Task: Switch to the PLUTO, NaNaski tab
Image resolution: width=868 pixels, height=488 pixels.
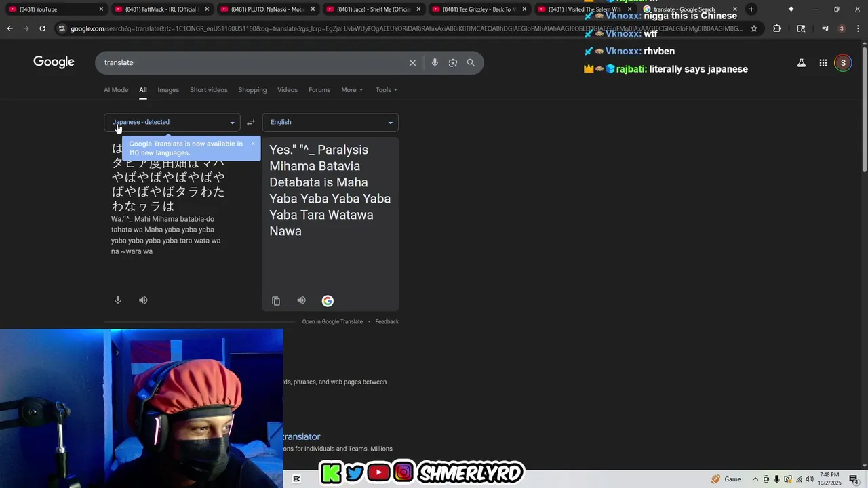Action: click(x=266, y=9)
